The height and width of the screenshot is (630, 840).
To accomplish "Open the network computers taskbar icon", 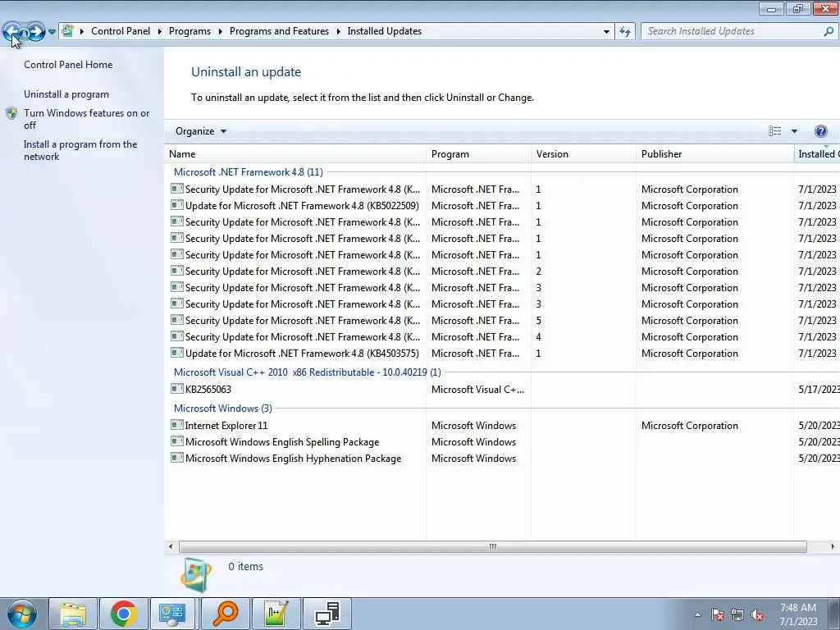I will (x=327, y=614).
